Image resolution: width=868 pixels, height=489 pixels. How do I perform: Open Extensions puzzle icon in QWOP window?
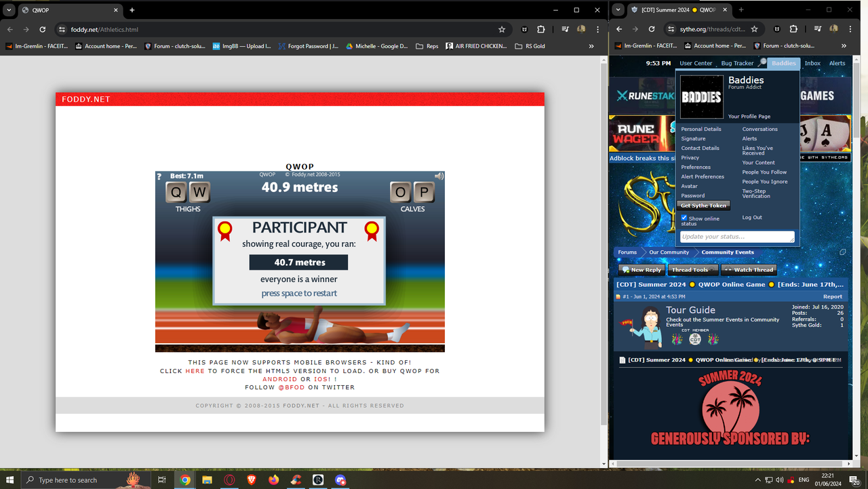[x=540, y=30]
